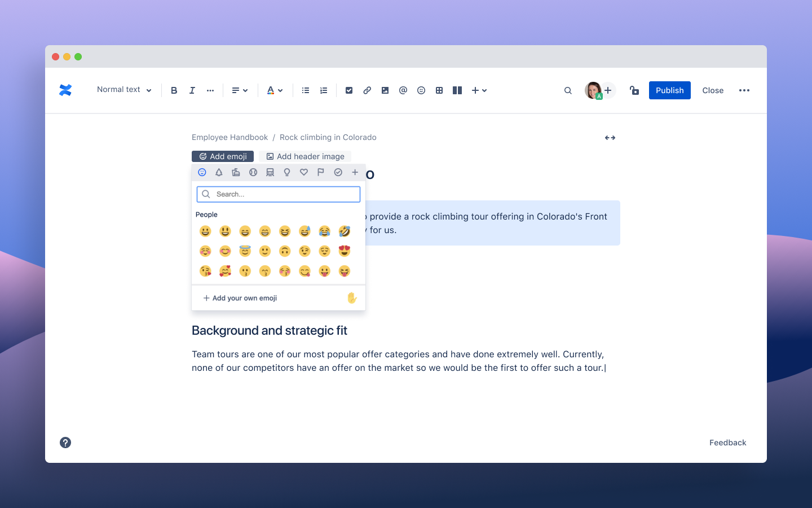The width and height of the screenshot is (812, 508).
Task: Close the editor
Action: click(x=713, y=90)
